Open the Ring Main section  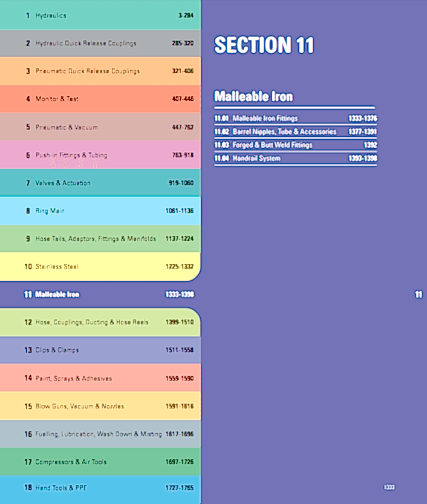pos(100,211)
